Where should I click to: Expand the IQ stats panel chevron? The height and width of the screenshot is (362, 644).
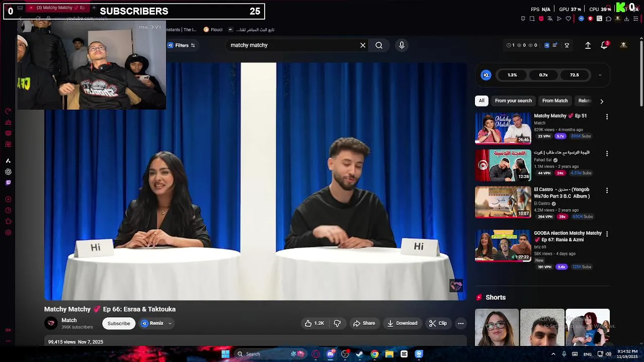(600, 75)
